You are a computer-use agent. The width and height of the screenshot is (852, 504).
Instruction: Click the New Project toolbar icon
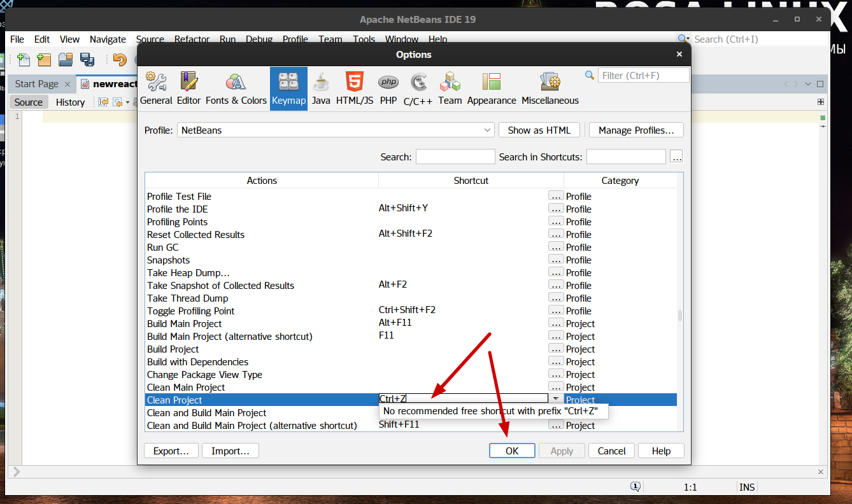click(44, 60)
